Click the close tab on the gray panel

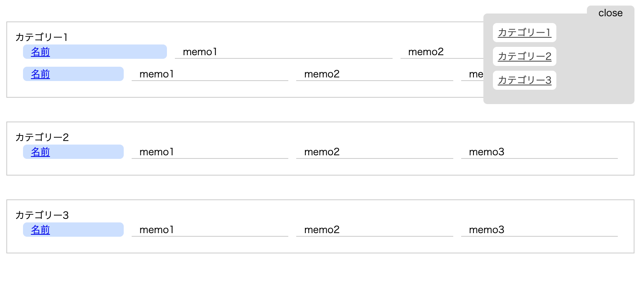tap(610, 13)
